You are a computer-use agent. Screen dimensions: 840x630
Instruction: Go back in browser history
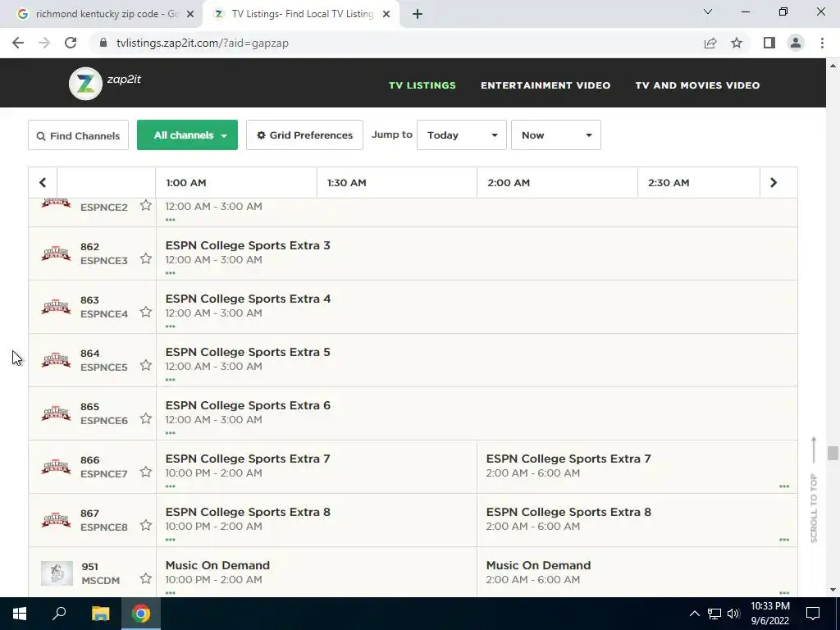pyautogui.click(x=18, y=43)
